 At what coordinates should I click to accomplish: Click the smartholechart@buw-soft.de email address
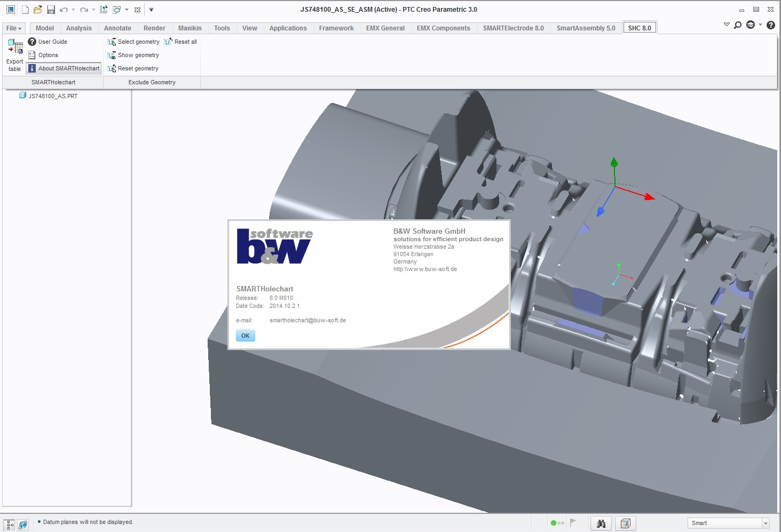(307, 321)
